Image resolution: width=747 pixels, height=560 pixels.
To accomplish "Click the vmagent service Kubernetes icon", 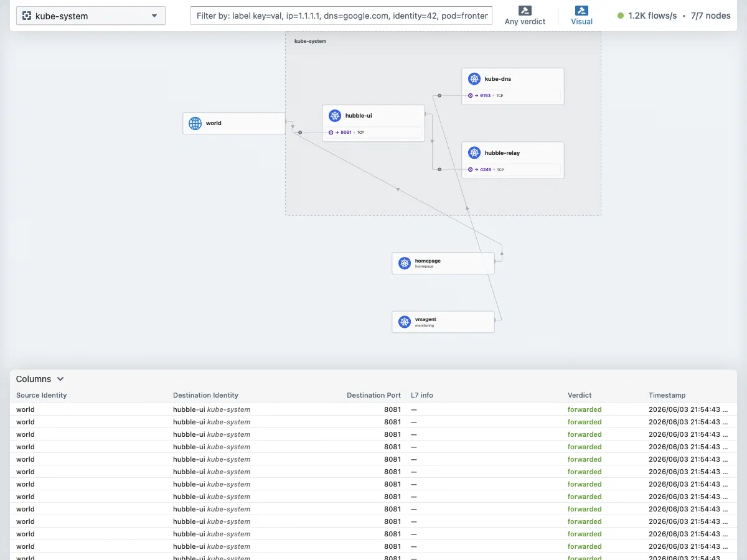I will tap(405, 322).
